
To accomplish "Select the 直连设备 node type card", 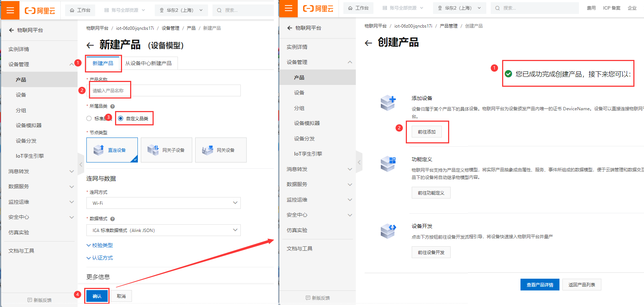I will click(112, 150).
